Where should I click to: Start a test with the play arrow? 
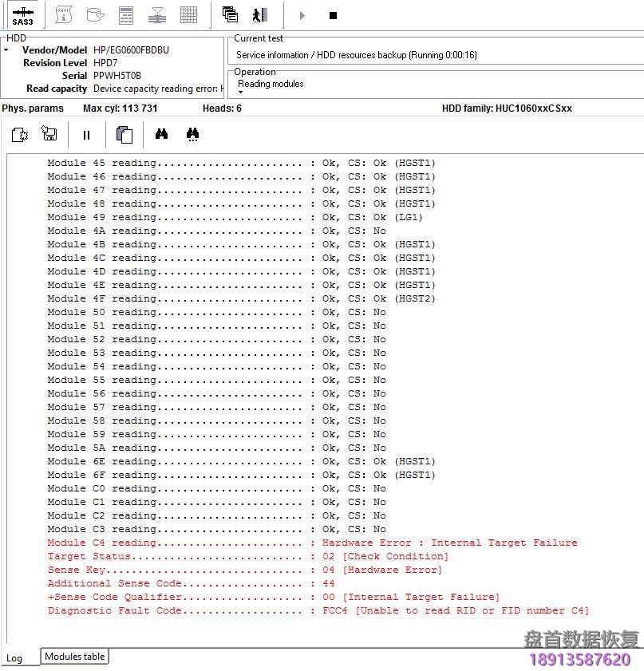click(x=302, y=14)
